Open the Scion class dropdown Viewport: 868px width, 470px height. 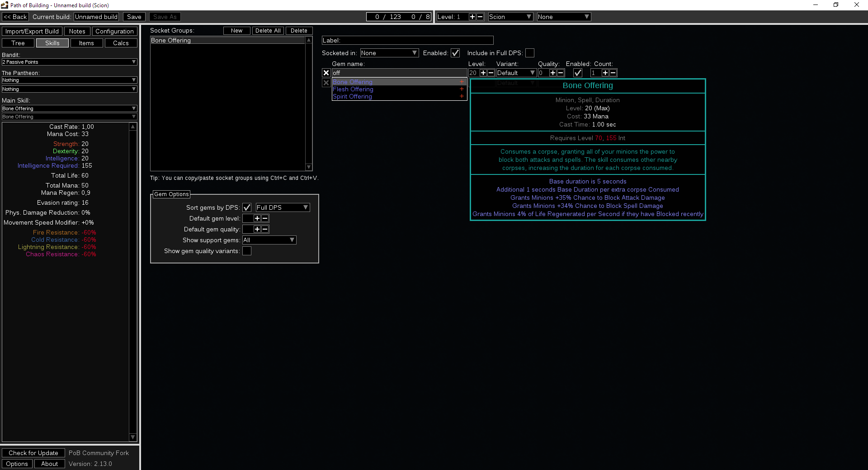(x=511, y=17)
